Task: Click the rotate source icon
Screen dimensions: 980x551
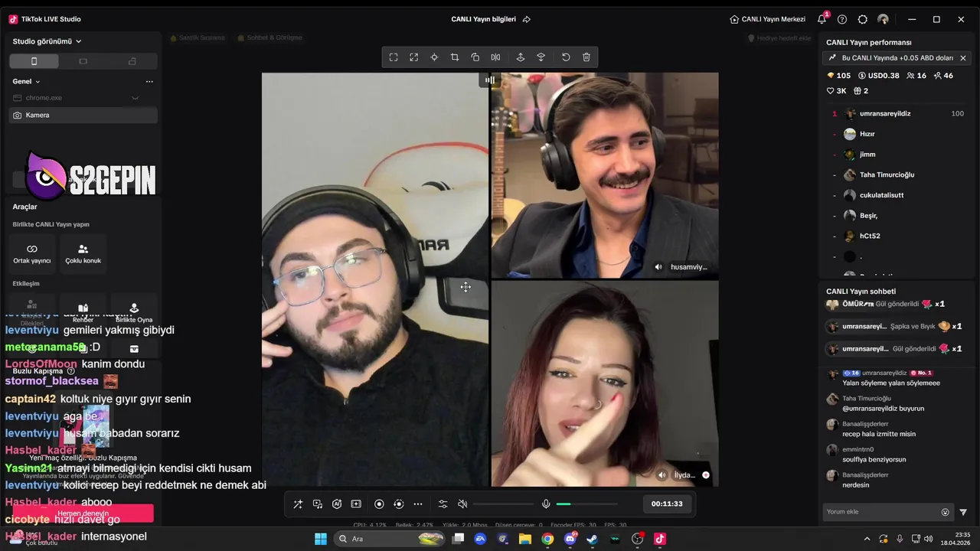Action: 475,57
